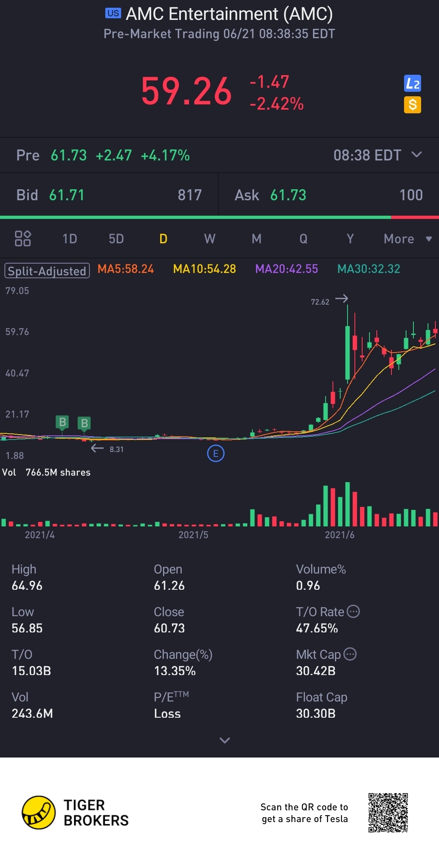
Task: Tap the Bid 61.71 price
Action: 67,195
